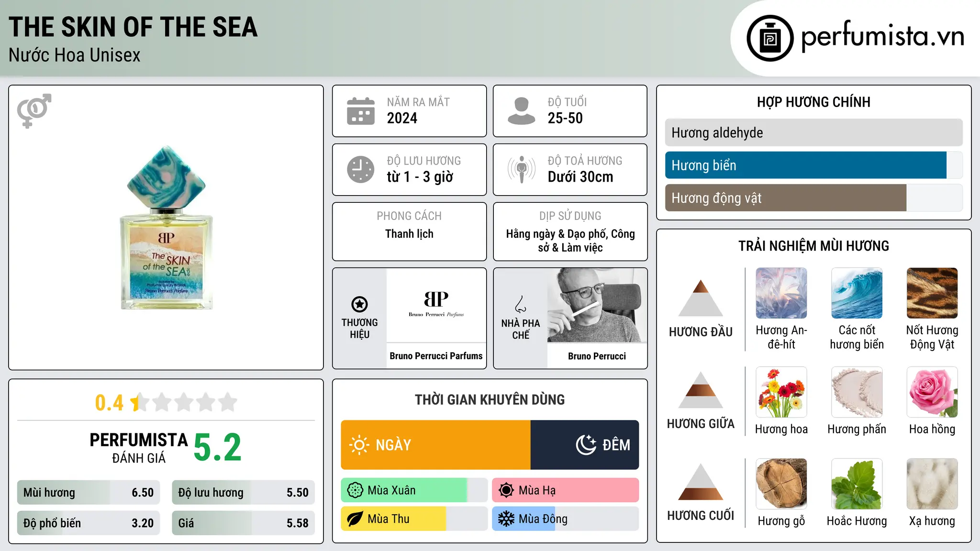Click the pink Mùa Hạ season bar
The image size is (980, 551).
click(566, 490)
